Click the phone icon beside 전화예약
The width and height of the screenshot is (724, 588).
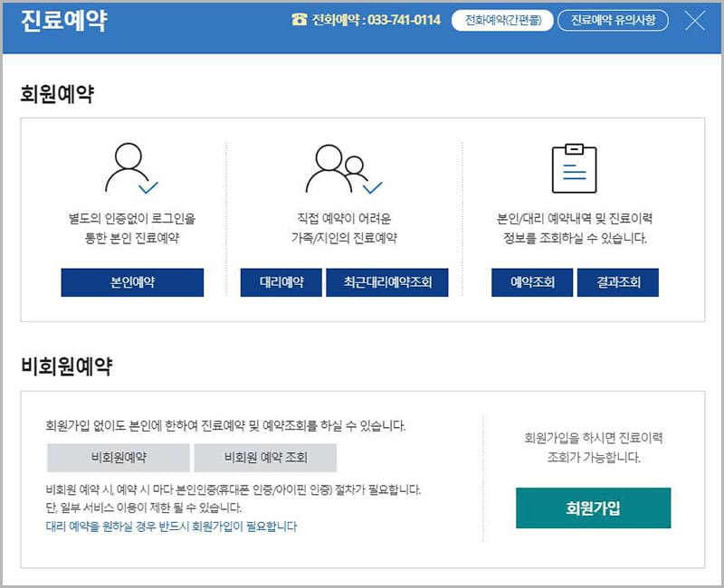299,20
